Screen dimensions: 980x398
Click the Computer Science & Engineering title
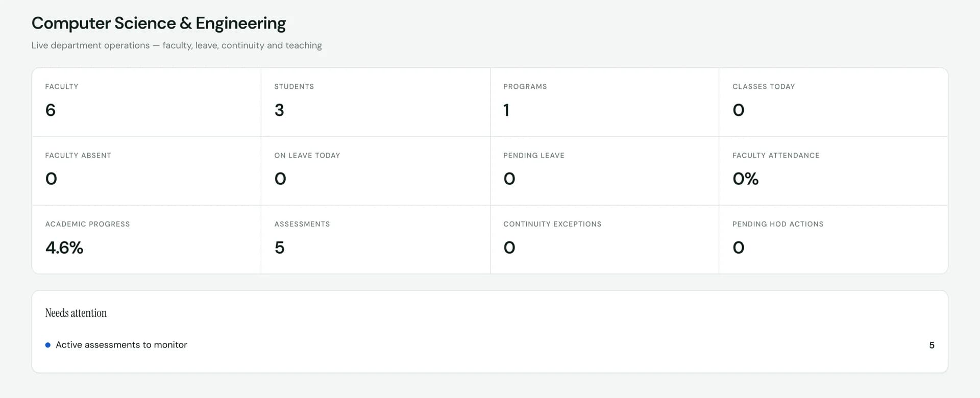click(x=159, y=23)
